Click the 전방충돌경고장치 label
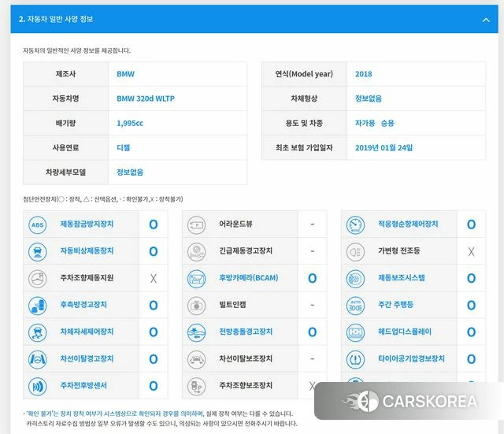Viewport: 504px width, 434px height. pos(246,332)
